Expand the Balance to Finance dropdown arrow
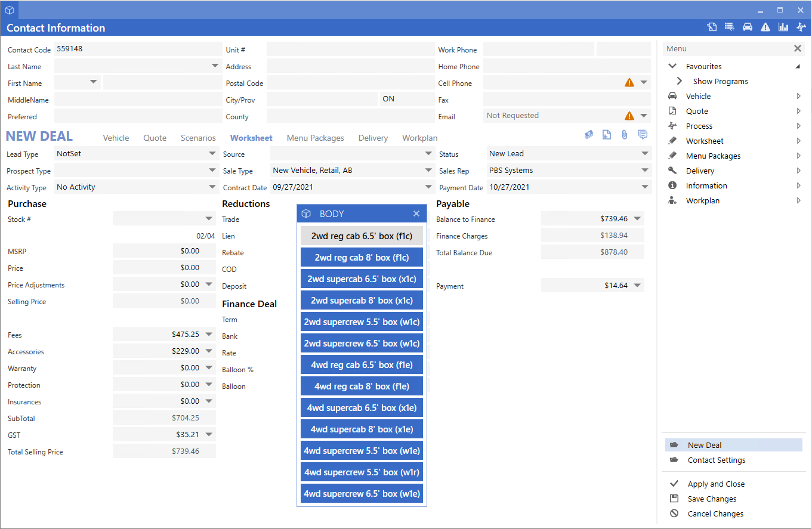Image resolution: width=812 pixels, height=529 pixels. point(637,219)
